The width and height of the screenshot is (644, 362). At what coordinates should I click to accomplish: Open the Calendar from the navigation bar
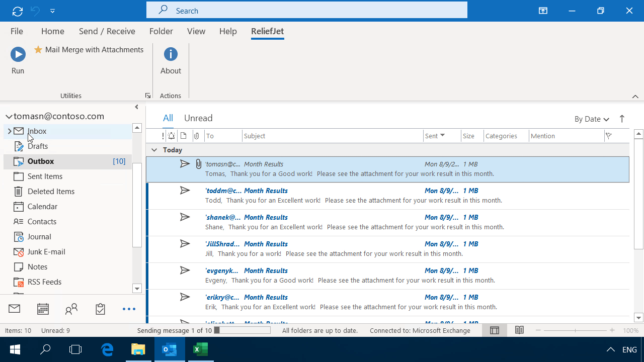[x=43, y=309]
